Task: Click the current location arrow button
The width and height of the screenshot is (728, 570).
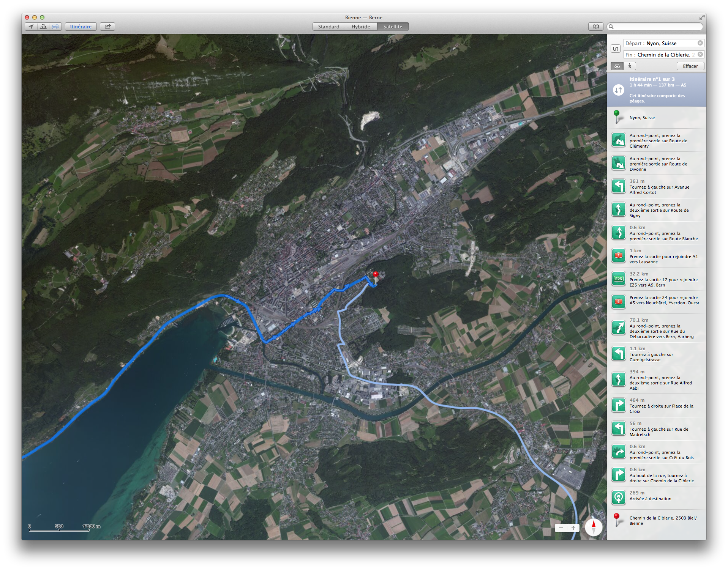Action: (x=31, y=27)
